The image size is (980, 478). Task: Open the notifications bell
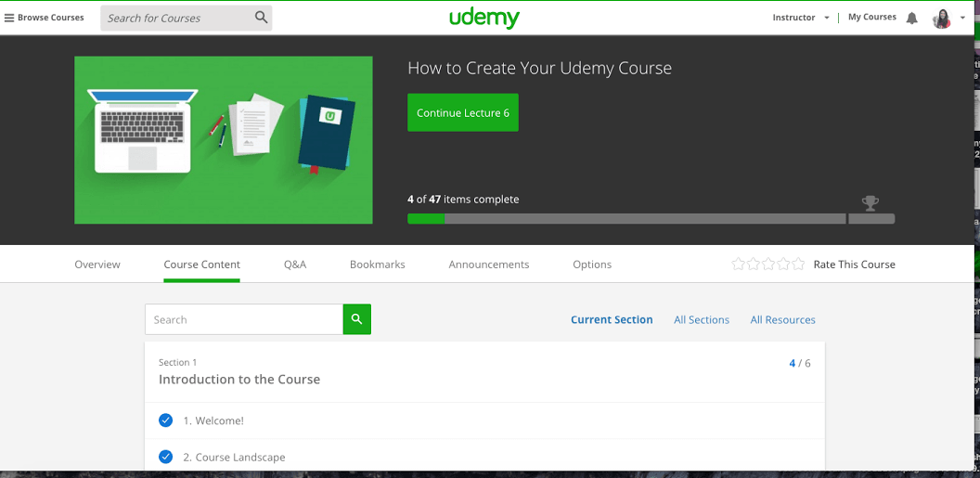912,19
